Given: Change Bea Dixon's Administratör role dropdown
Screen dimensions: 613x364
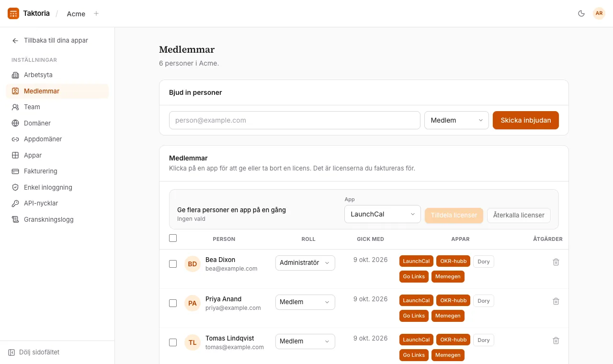Looking at the screenshot, I should 305,263.
